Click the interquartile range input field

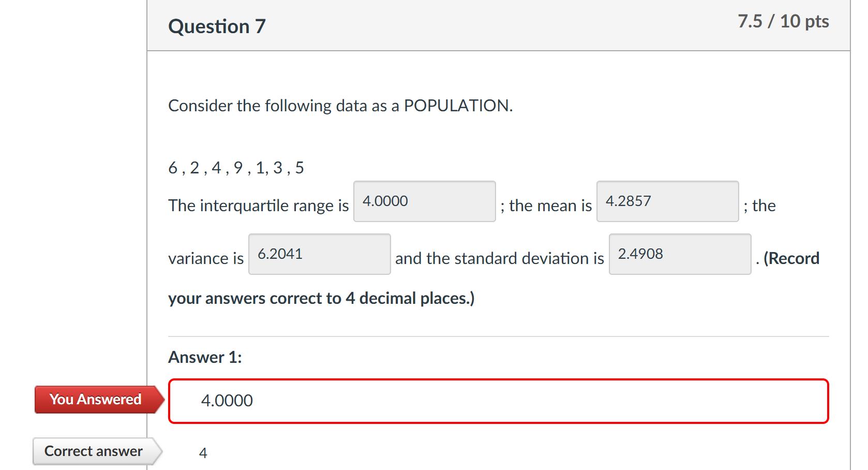[424, 201]
